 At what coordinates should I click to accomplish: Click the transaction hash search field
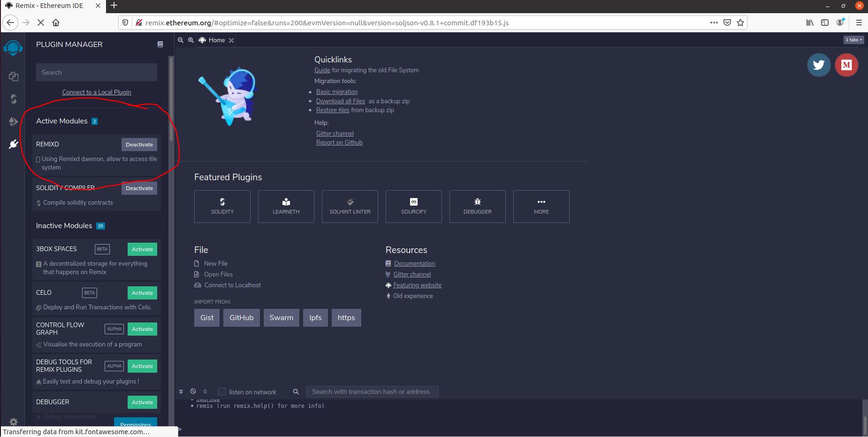coord(372,391)
